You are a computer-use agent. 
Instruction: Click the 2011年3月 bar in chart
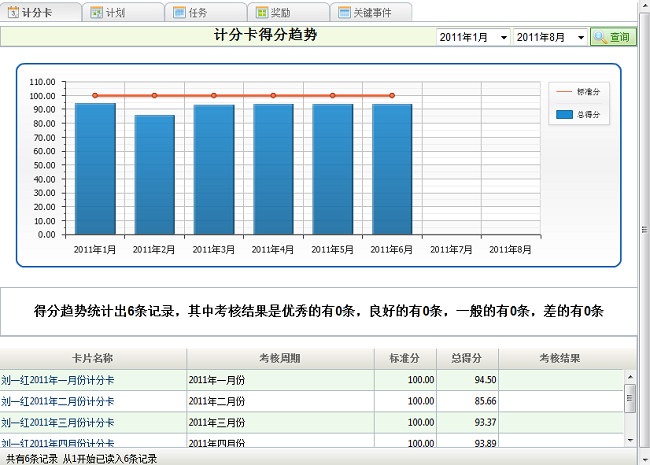point(214,170)
